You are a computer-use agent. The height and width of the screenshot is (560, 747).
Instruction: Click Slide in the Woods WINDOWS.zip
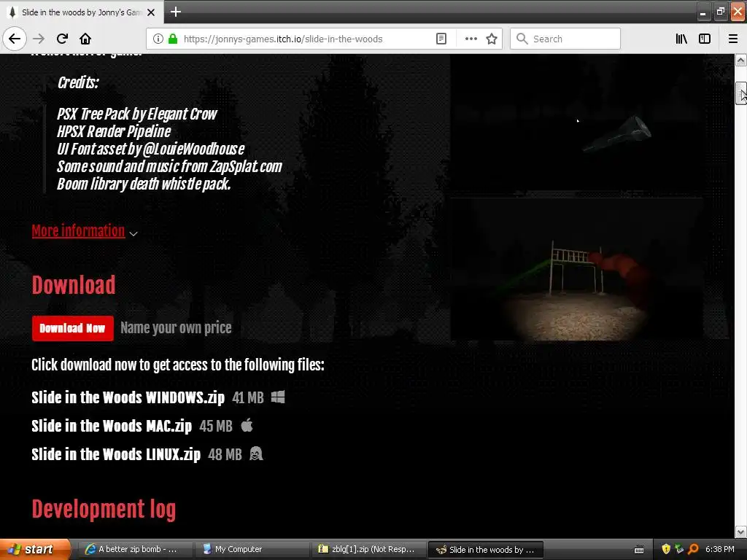(x=128, y=397)
